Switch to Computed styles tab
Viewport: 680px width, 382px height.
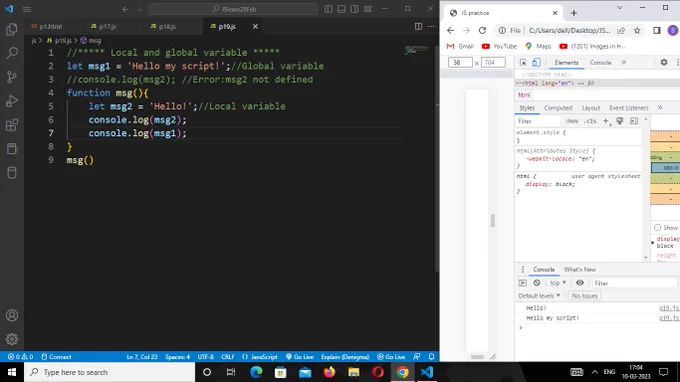(558, 108)
